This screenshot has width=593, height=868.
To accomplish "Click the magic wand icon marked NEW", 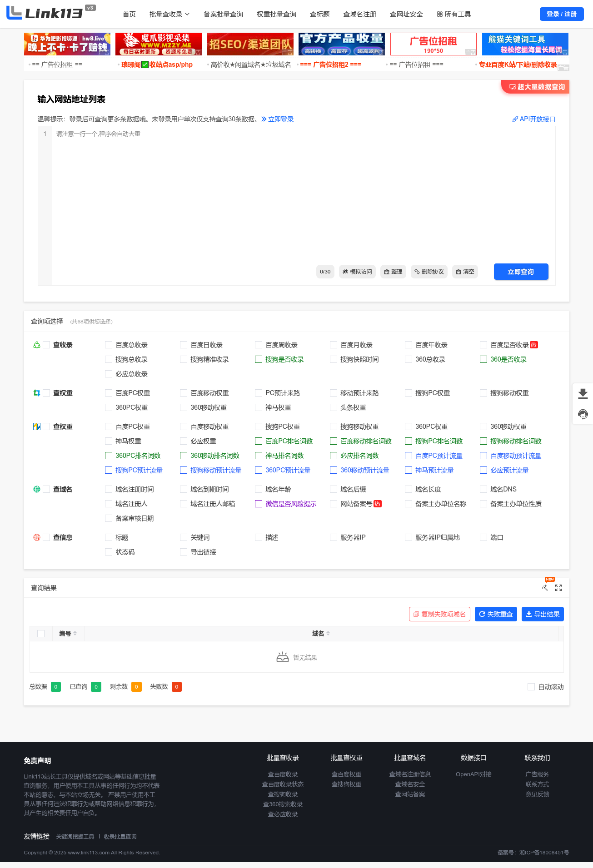I will [545, 588].
